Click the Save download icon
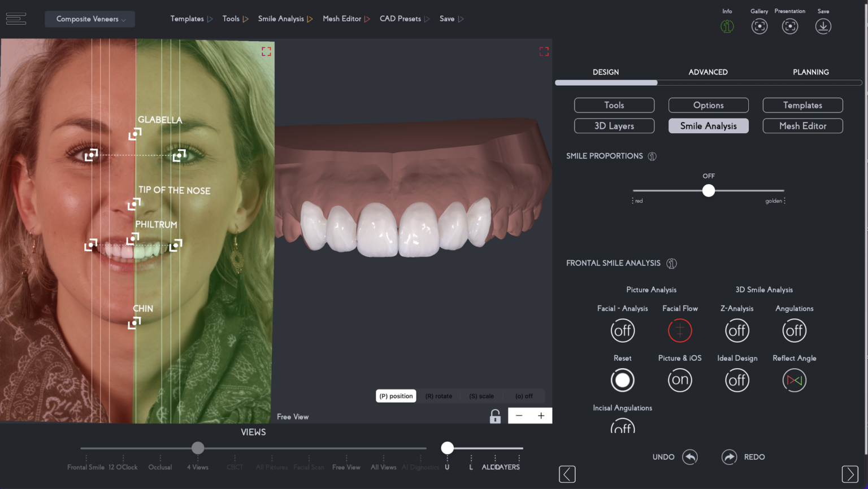The width and height of the screenshot is (868, 489). (x=823, y=26)
